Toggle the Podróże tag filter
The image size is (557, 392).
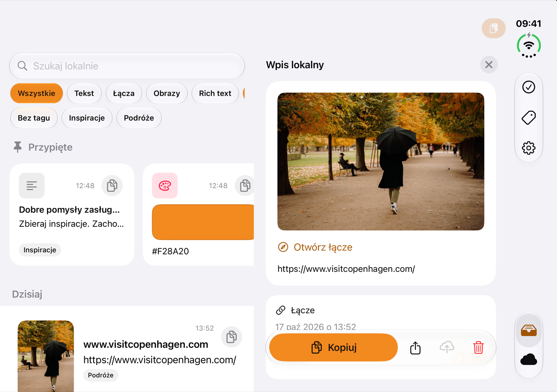[139, 118]
